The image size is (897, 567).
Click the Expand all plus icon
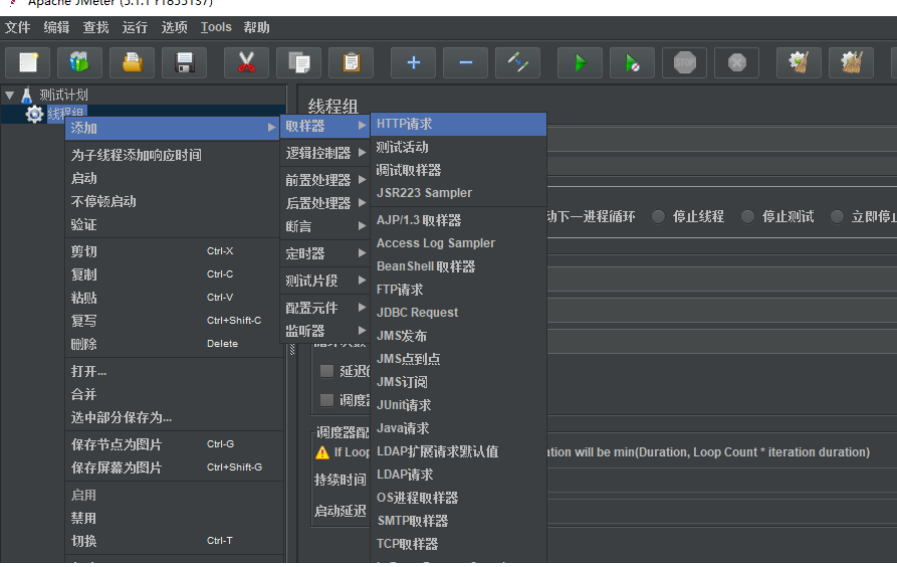point(413,62)
